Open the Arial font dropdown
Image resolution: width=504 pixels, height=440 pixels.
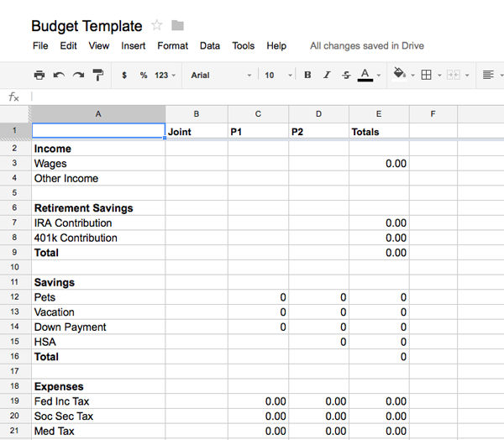[221, 76]
